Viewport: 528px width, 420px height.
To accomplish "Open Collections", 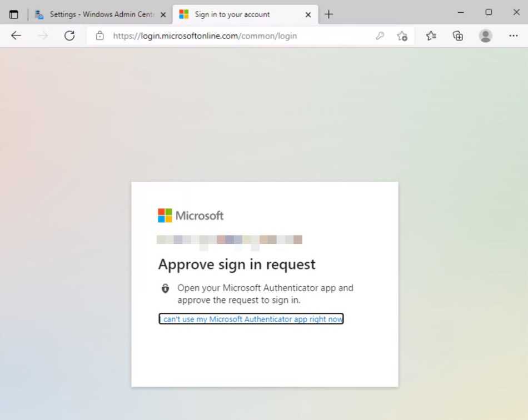I will coord(457,35).
